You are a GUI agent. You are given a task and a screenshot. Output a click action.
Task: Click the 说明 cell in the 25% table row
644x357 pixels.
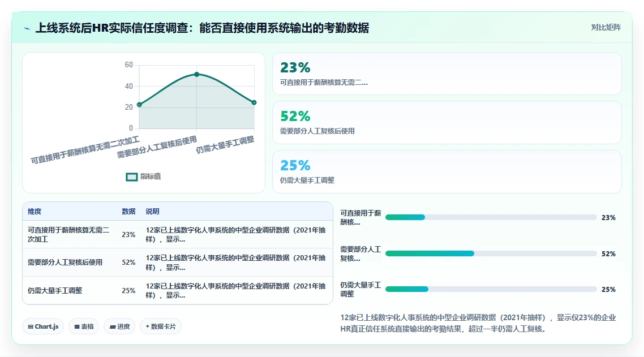[236, 290]
